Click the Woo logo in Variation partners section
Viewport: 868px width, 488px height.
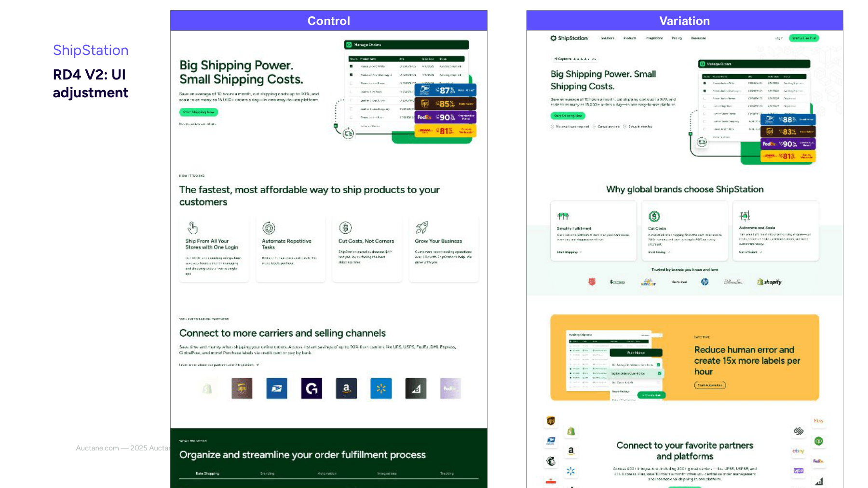[x=799, y=471]
